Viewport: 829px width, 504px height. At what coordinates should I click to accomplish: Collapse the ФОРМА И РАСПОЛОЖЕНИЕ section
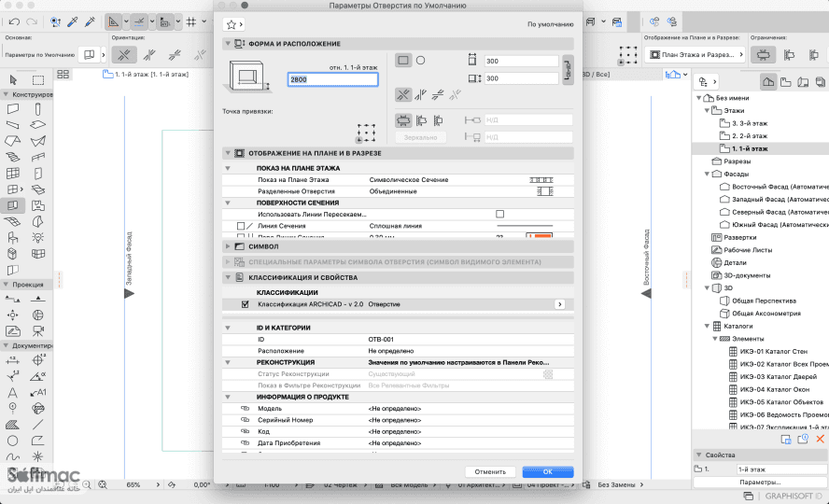coord(228,44)
